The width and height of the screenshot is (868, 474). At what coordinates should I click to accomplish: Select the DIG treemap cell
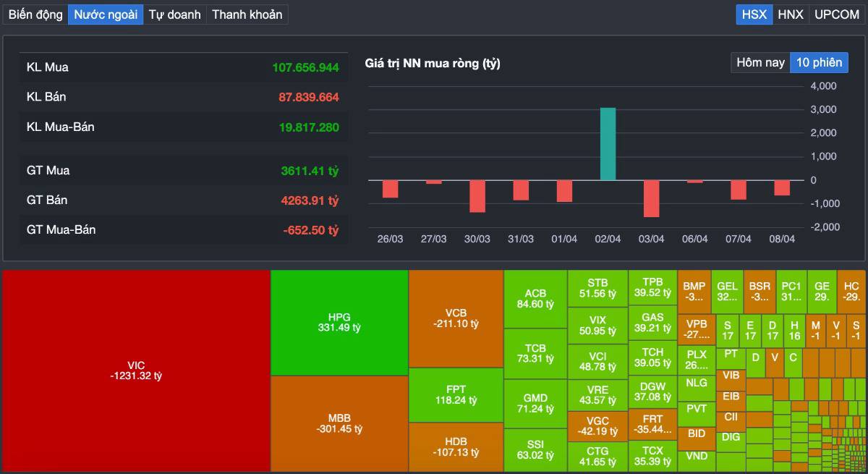click(x=731, y=441)
